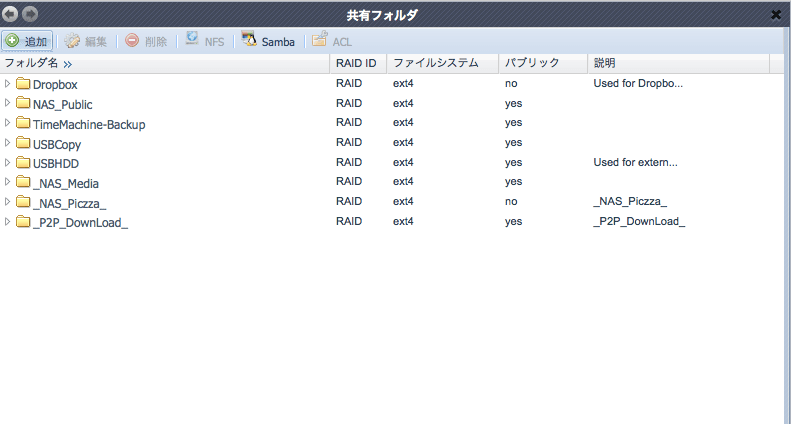Image resolution: width=791 pixels, height=424 pixels.
Task: Click the green plus add icon
Action: (x=13, y=40)
